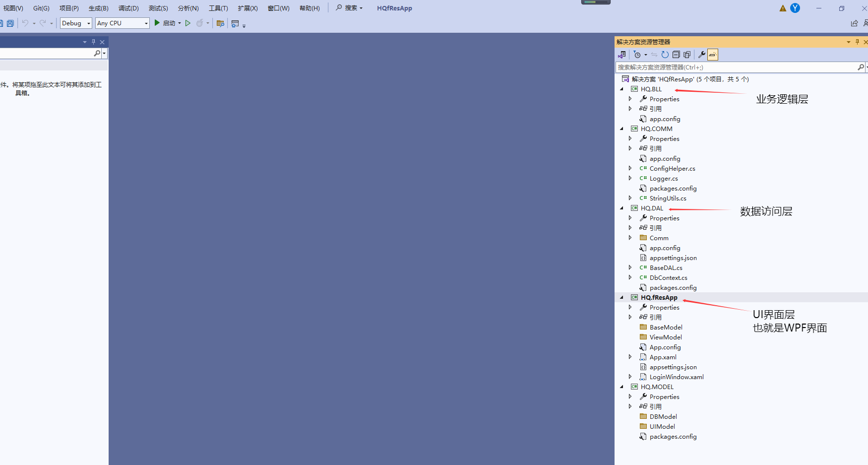Open the Git(G) menu

click(41, 8)
